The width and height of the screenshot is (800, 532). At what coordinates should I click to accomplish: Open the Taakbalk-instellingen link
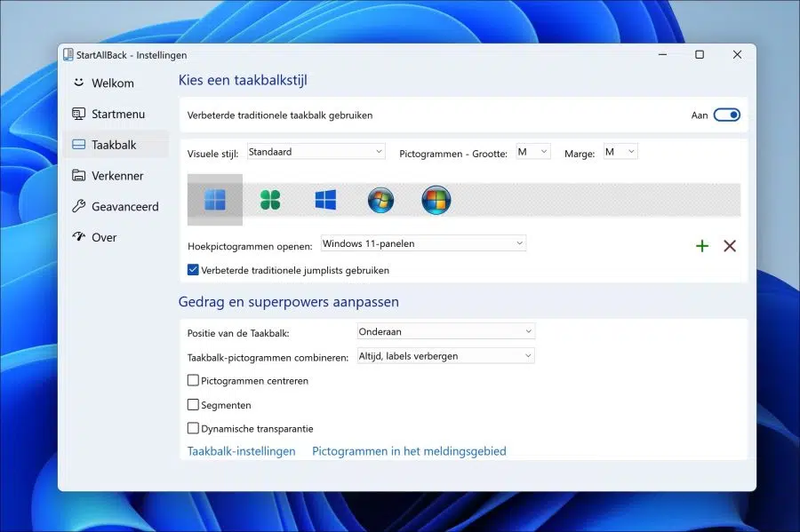[x=241, y=451]
